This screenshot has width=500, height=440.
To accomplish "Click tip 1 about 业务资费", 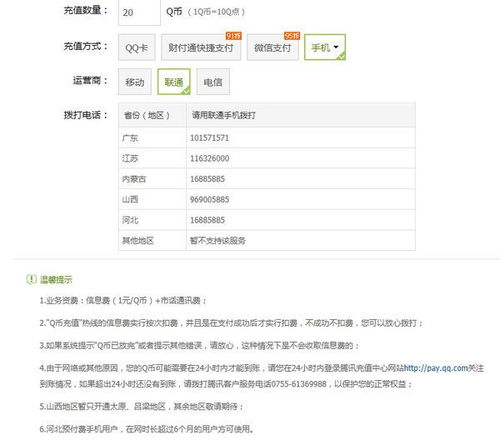I will click(x=123, y=300).
